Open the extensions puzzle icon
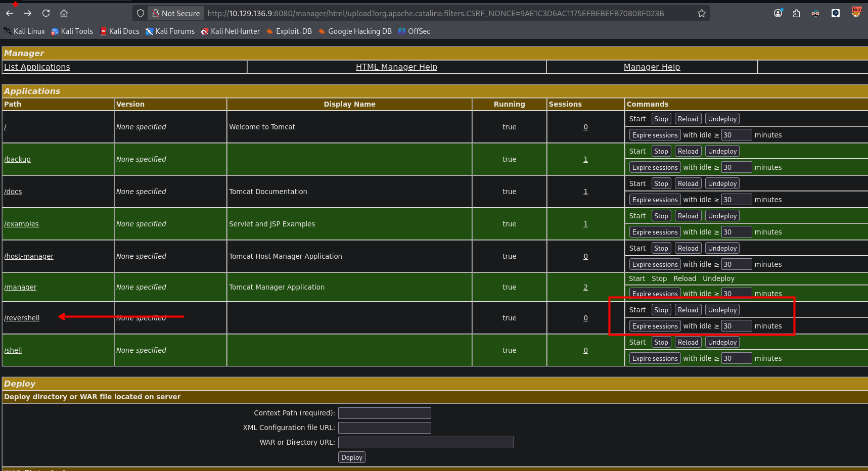The image size is (868, 471). [x=796, y=13]
